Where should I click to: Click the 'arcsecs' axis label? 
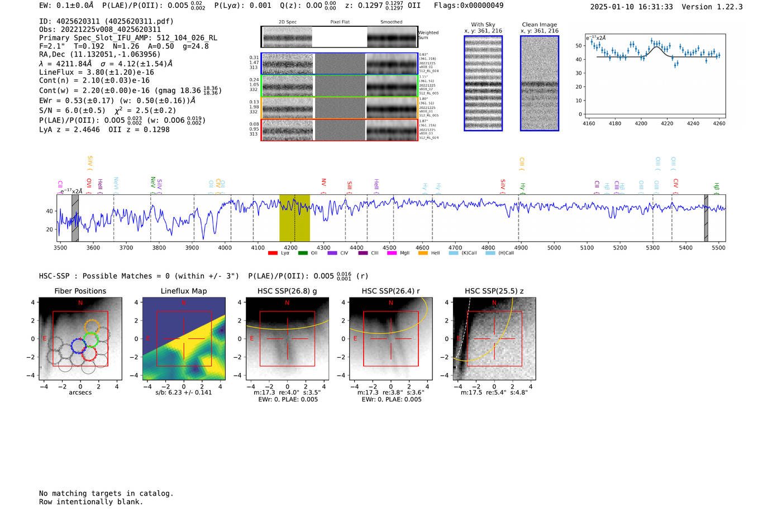point(80,392)
